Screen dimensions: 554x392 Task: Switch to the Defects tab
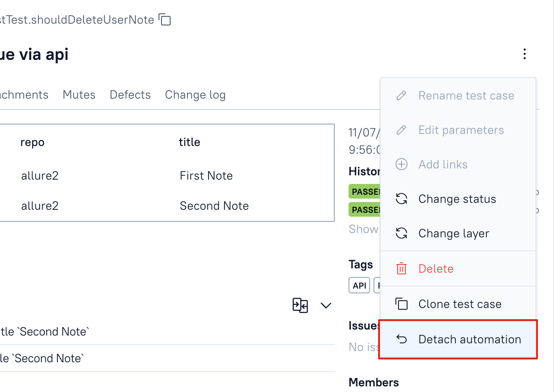130,94
